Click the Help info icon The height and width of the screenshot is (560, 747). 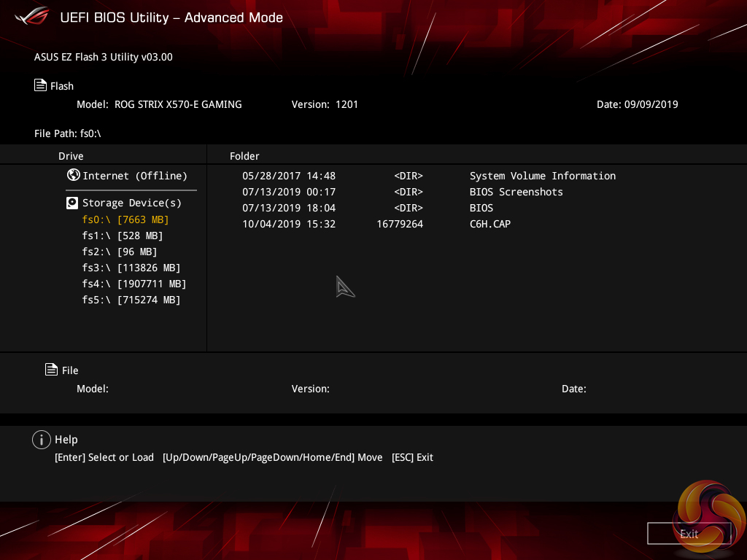coord(42,440)
